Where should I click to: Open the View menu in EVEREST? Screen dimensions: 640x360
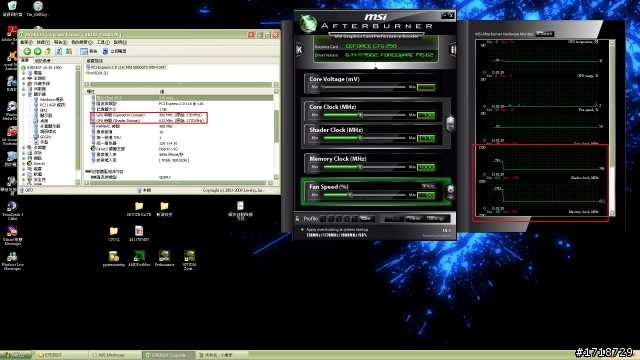(x=43, y=42)
